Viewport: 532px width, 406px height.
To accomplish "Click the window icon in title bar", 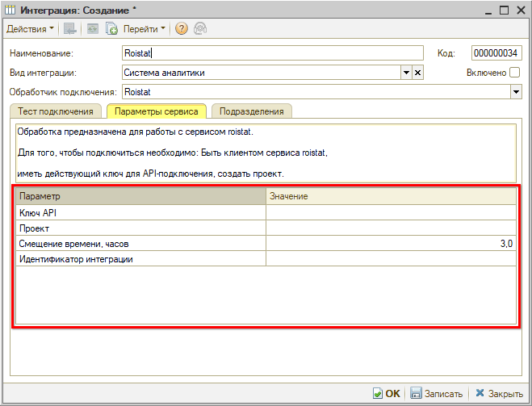I will 10,10.
